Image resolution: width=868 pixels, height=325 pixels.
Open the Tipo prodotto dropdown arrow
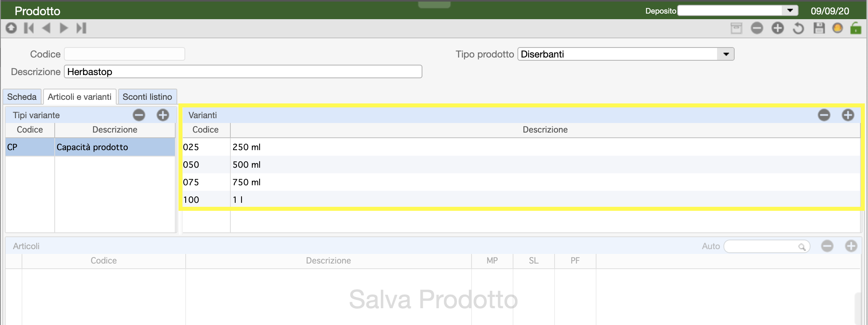726,54
